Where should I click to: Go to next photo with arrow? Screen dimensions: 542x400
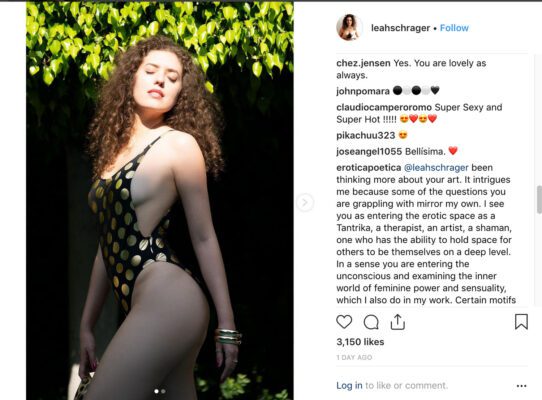coord(305,202)
